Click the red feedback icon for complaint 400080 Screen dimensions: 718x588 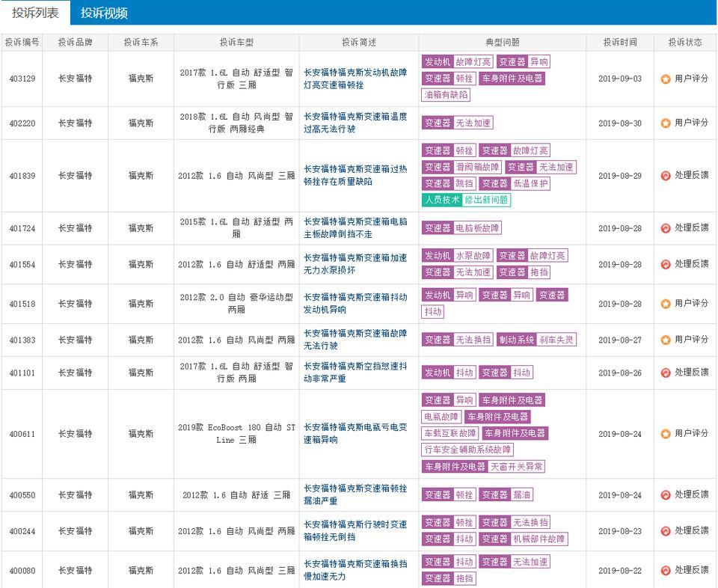point(666,571)
